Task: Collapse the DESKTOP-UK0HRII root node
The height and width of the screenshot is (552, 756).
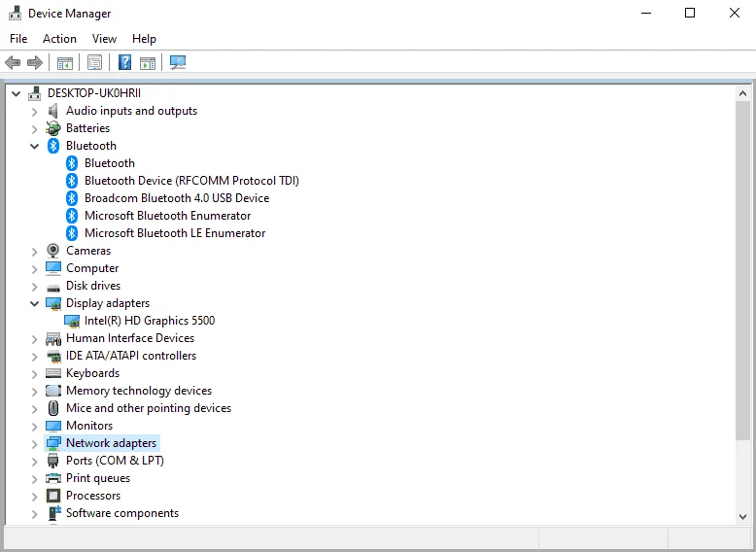Action: (16, 93)
